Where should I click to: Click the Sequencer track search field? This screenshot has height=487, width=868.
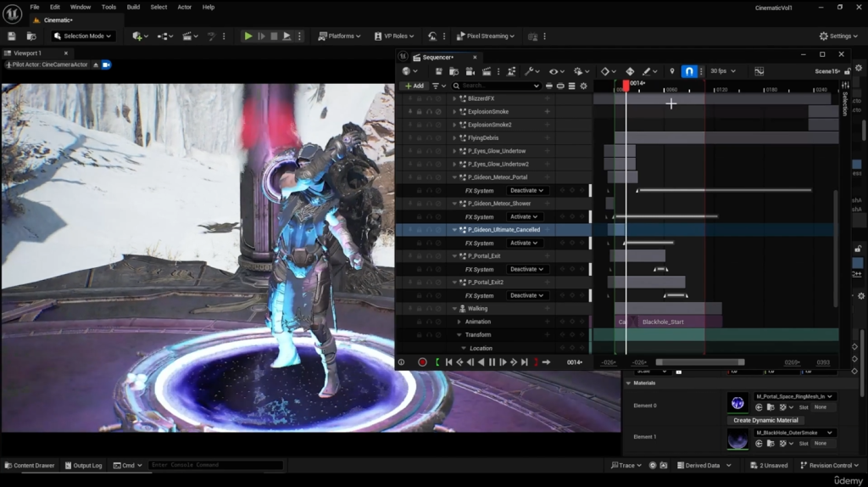[x=496, y=86]
